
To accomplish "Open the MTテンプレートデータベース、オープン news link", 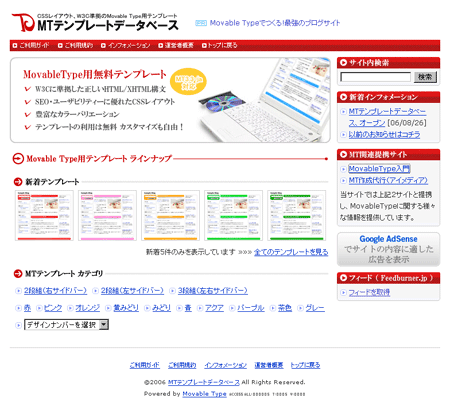I will point(387,117).
